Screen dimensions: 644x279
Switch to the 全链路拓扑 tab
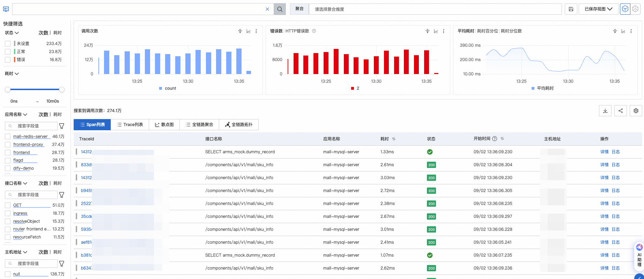pos(239,125)
